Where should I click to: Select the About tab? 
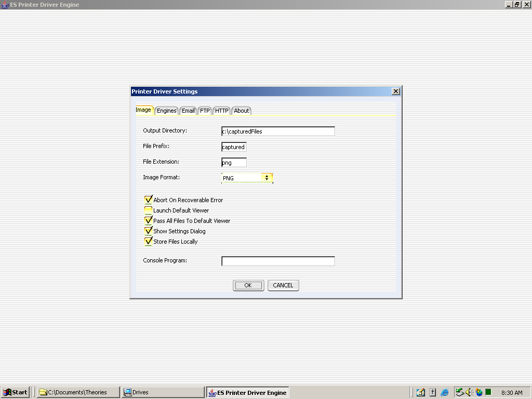[241, 111]
